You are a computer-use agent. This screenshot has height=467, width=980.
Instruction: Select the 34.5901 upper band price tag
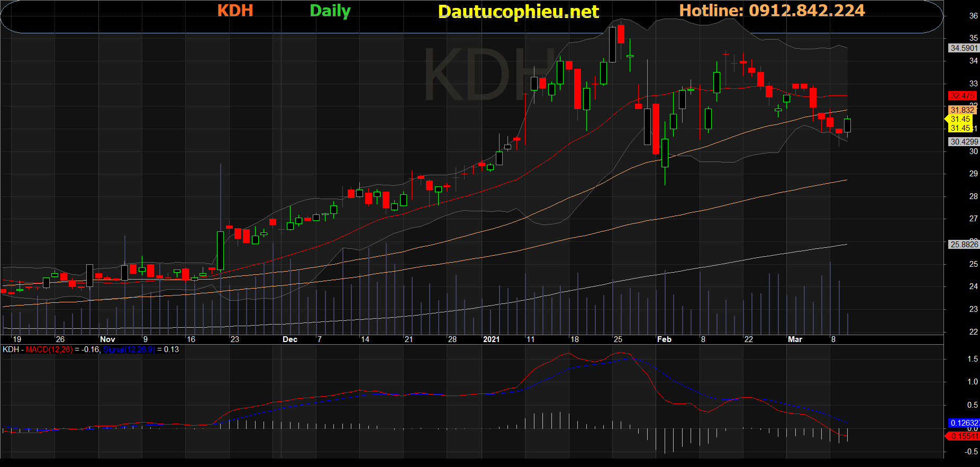pos(964,48)
